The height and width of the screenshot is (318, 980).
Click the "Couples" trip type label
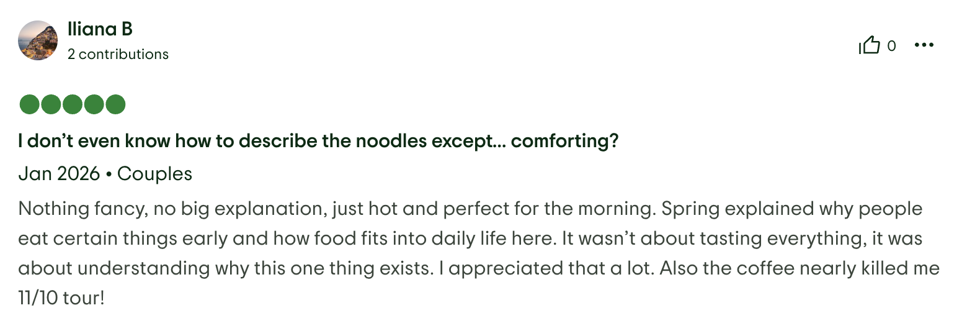pyautogui.click(x=154, y=174)
